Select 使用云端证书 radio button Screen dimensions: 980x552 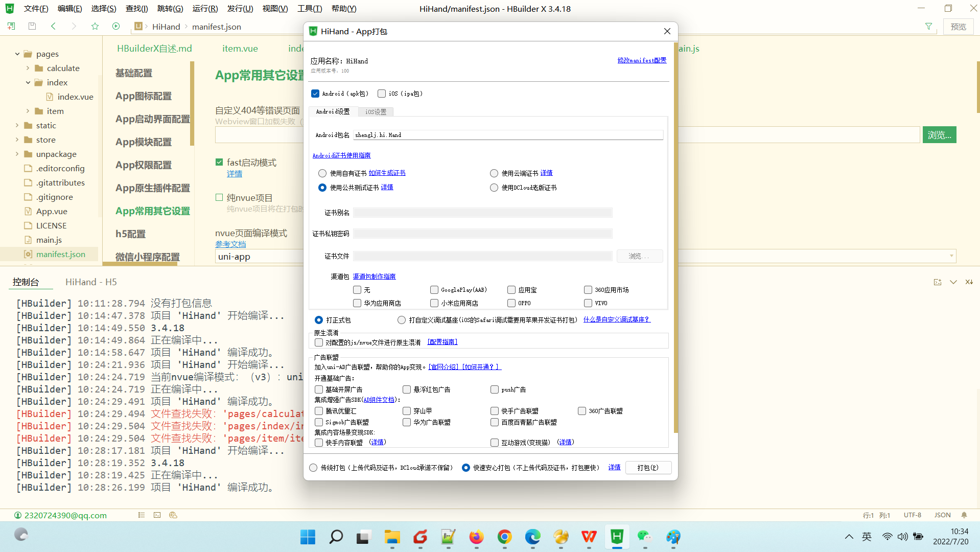pos(494,173)
